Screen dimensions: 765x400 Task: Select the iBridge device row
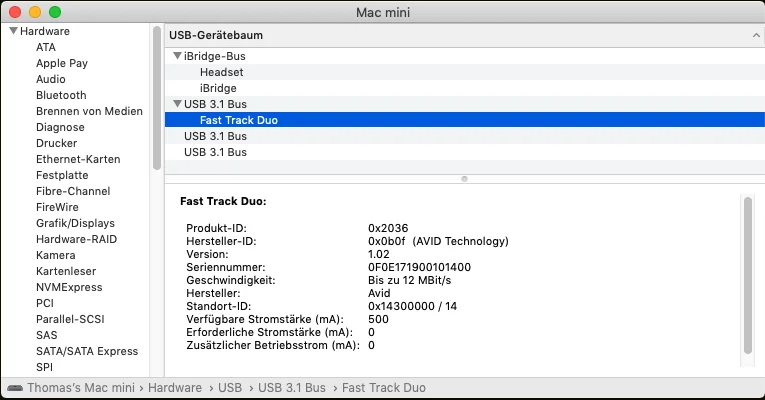tap(464, 88)
